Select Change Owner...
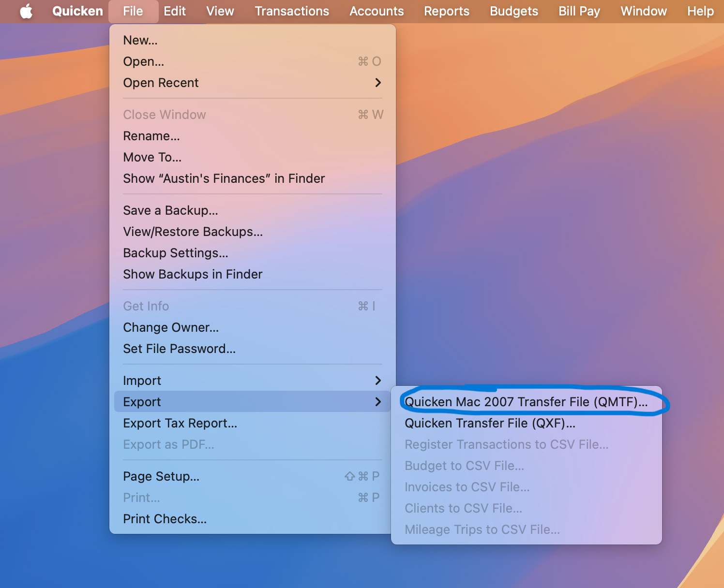The width and height of the screenshot is (724, 588). [252, 327]
